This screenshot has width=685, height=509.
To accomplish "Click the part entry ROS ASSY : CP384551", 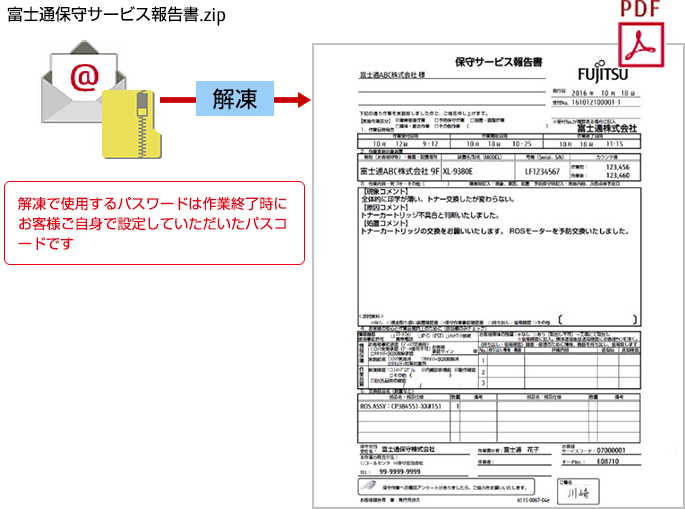I will coord(401,406).
